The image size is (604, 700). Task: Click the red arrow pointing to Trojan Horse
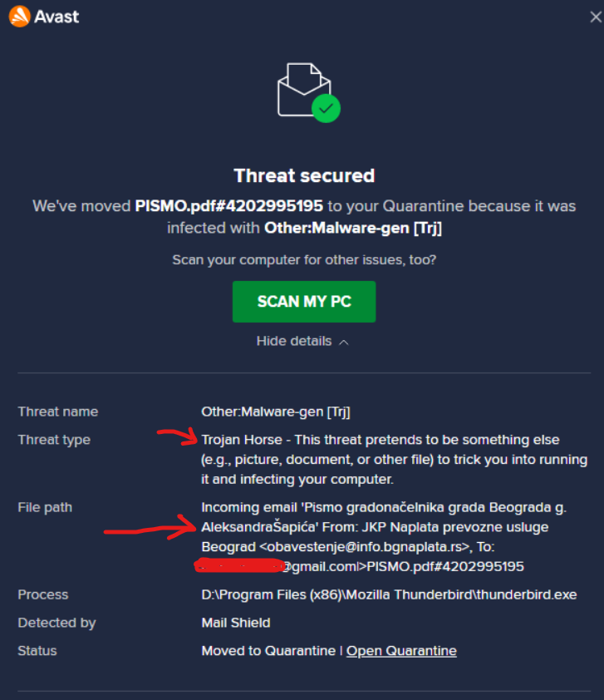click(x=177, y=436)
